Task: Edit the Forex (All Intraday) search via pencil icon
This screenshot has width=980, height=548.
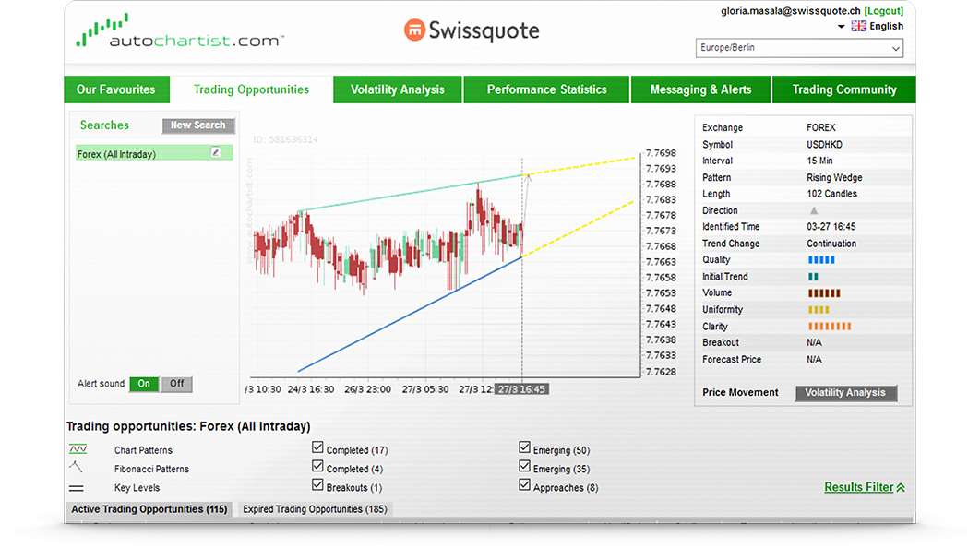Action: [x=216, y=152]
